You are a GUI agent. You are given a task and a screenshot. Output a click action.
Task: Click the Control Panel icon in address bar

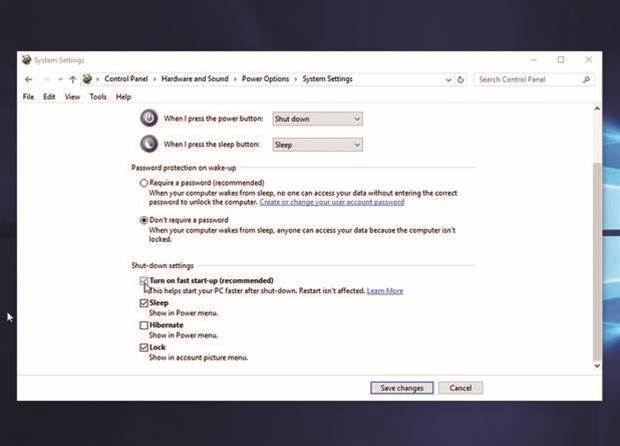click(x=87, y=79)
